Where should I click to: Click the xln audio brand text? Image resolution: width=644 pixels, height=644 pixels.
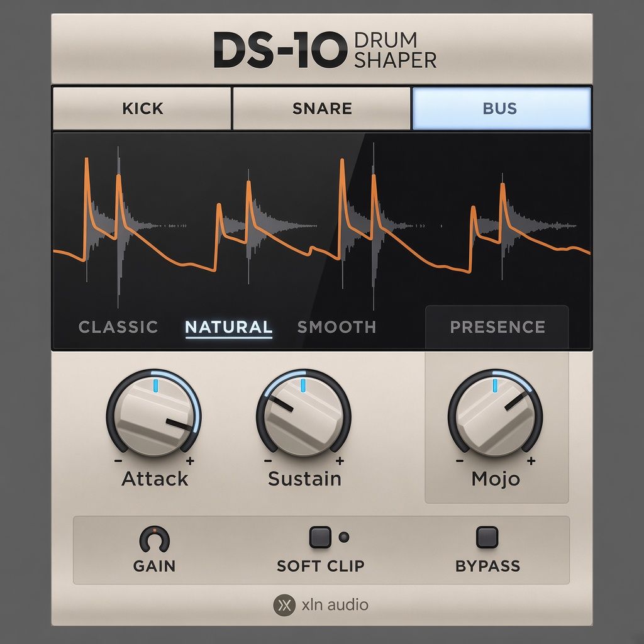(335, 605)
